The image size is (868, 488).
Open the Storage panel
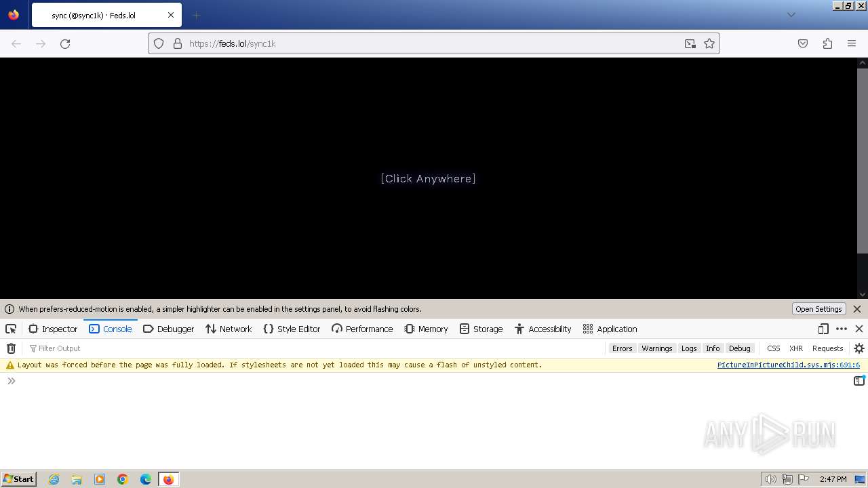click(481, 329)
